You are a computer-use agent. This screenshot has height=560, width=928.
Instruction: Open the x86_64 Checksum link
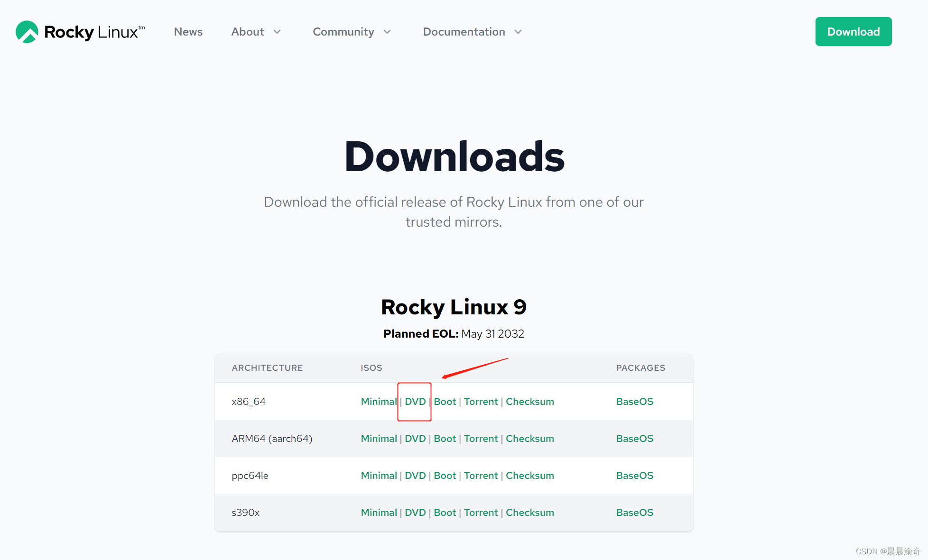(x=530, y=402)
